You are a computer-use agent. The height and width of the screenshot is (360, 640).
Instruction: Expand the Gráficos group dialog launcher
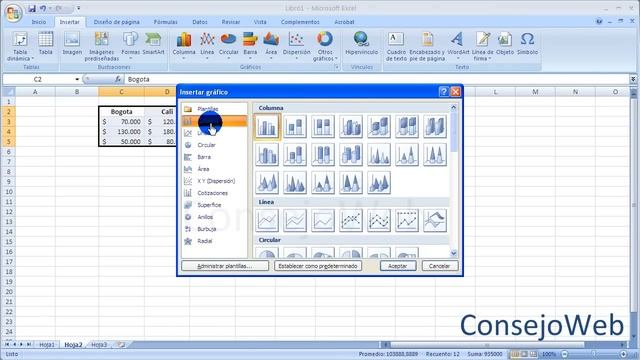[337, 67]
